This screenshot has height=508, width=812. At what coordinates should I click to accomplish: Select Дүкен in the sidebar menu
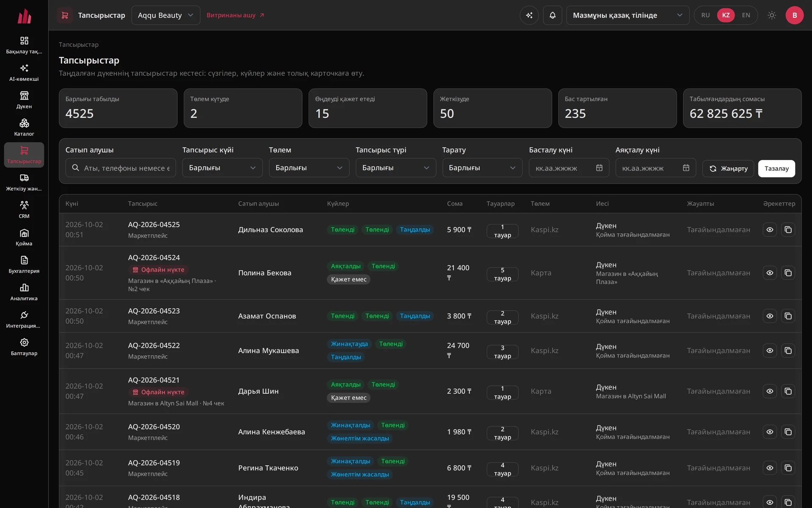coord(24,100)
